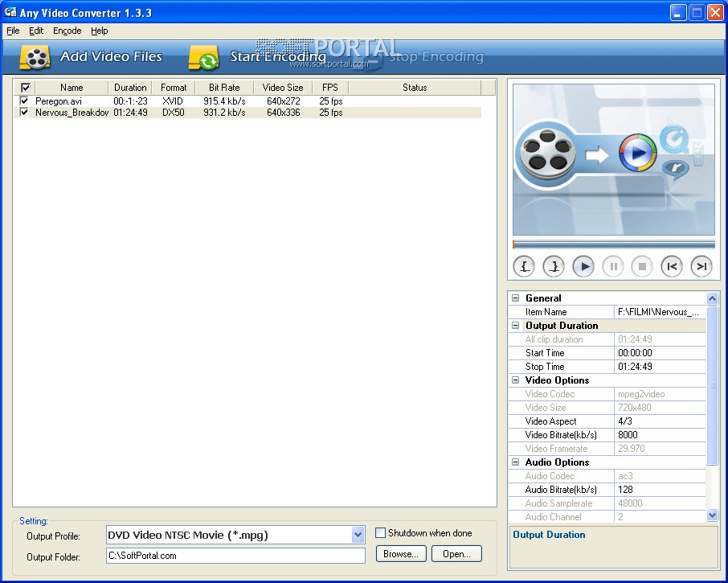Click the 640x272 video size cell
728x583 pixels.
[x=283, y=101]
